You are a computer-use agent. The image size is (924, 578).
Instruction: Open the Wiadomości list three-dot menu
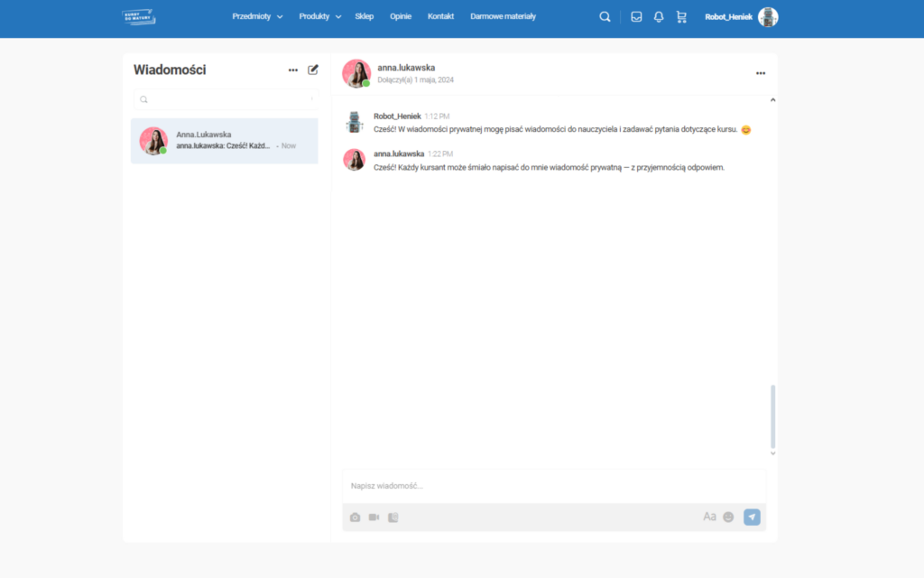tap(293, 70)
